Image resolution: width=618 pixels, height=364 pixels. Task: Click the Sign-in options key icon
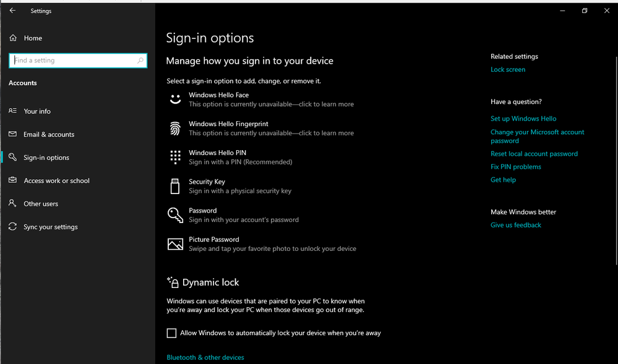tap(12, 157)
